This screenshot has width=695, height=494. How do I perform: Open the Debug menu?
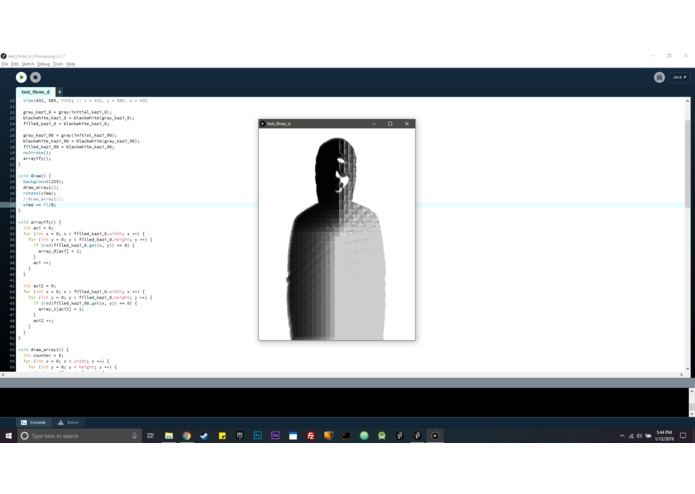point(43,64)
